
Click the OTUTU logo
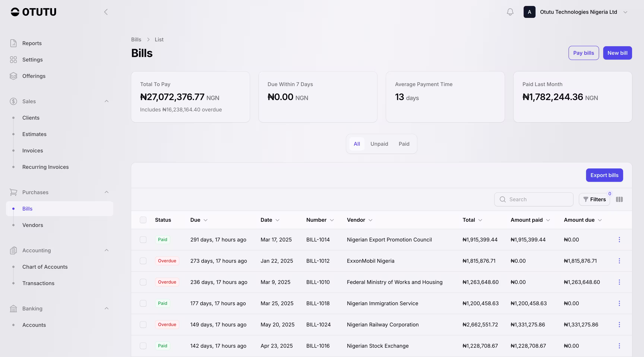click(x=34, y=12)
